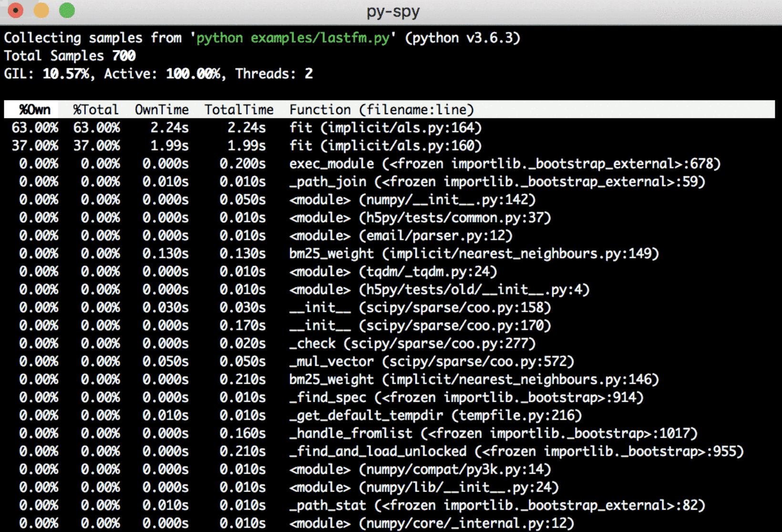This screenshot has width=782, height=532.
Task: Click the red close window button
Action: tap(16, 10)
